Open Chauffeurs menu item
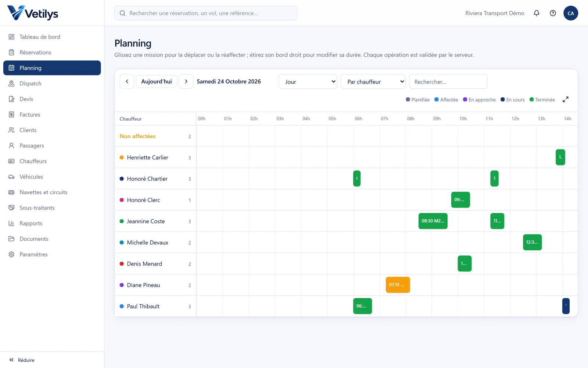The width and height of the screenshot is (588, 368). tap(52, 161)
